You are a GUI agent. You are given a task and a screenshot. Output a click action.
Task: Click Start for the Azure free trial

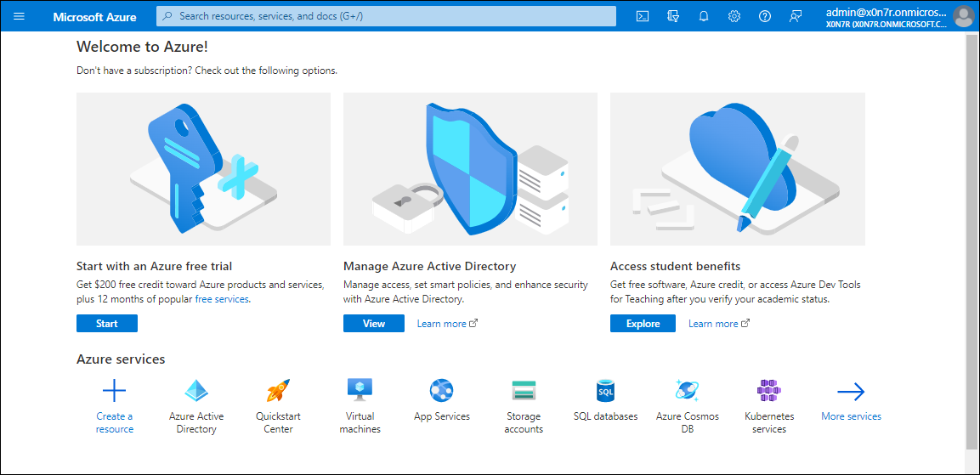pyautogui.click(x=107, y=323)
